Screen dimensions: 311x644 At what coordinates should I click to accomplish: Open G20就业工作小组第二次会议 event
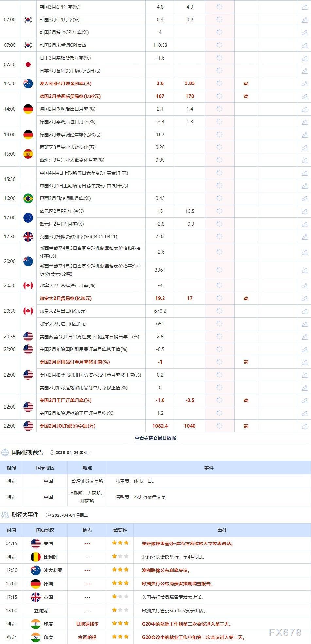pos(194,637)
